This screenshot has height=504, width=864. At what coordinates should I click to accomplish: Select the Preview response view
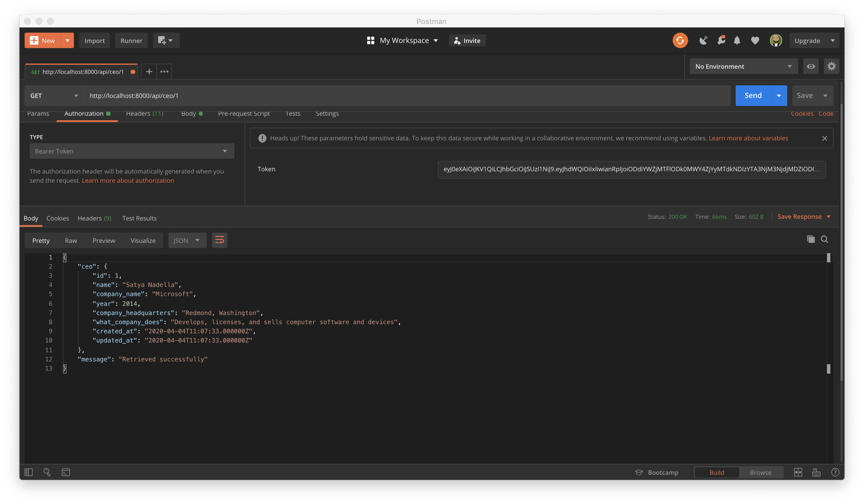(104, 240)
